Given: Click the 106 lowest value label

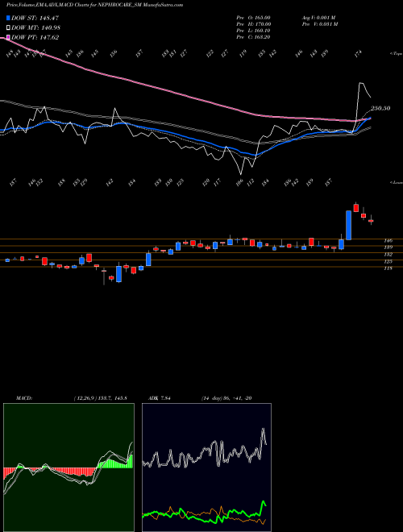Looking at the screenshot, I should [239, 182].
